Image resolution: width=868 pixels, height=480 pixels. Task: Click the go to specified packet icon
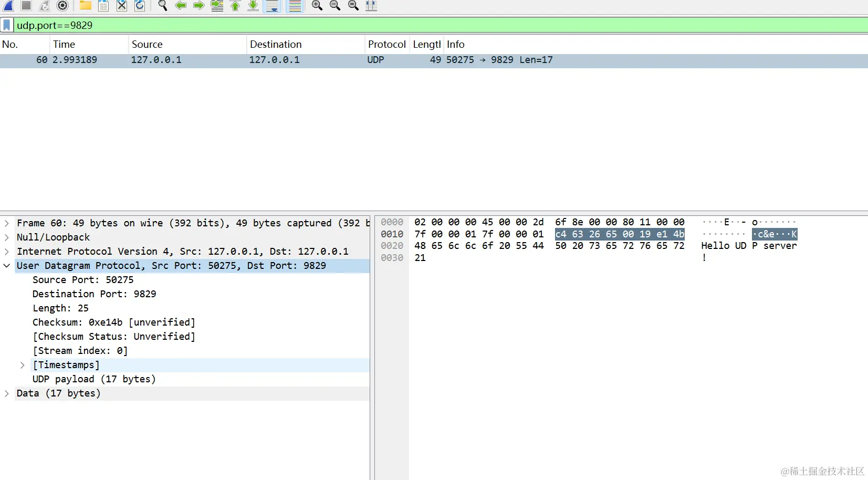217,5
